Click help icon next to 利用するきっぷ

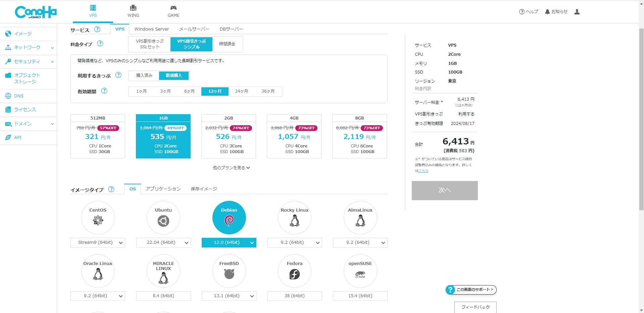pyautogui.click(x=118, y=75)
